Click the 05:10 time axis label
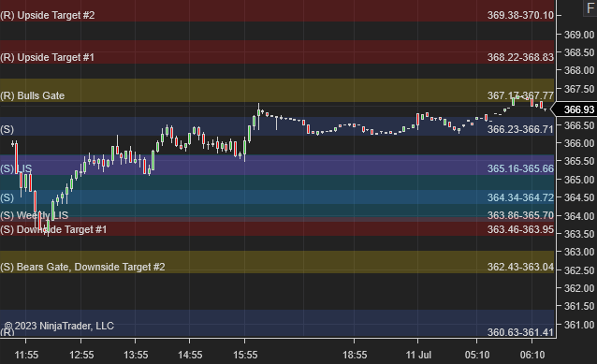Viewport: 597px width, 364px height. pos(477,355)
